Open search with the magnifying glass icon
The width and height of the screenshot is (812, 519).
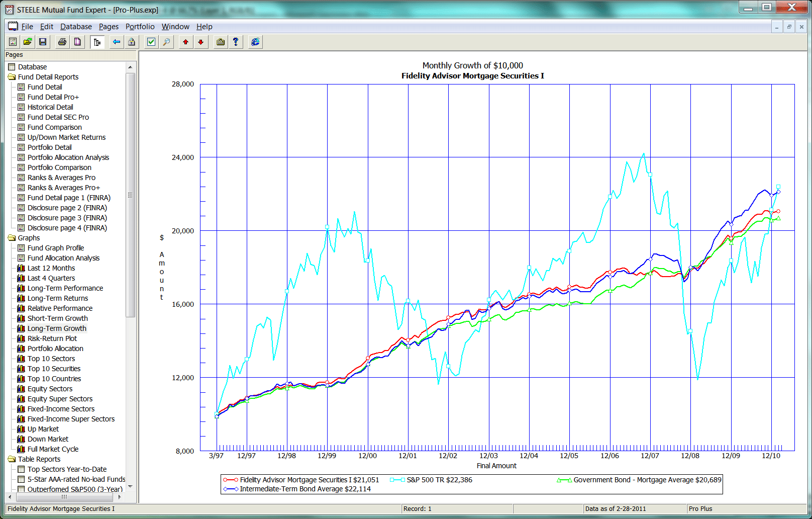(166, 42)
